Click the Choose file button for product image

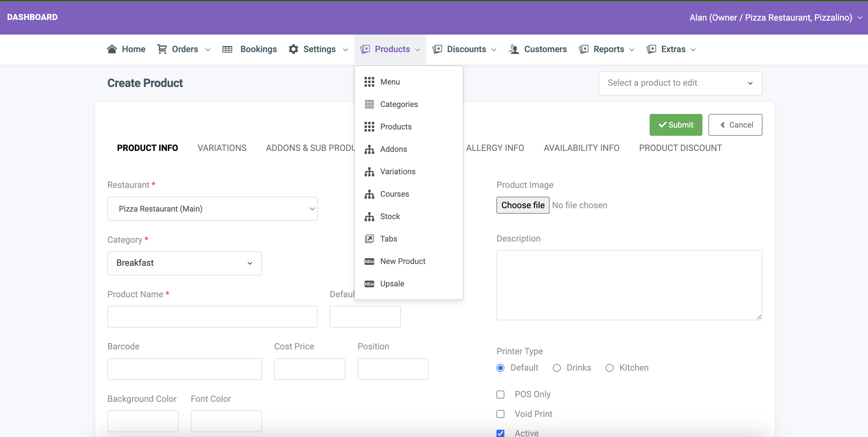522,205
